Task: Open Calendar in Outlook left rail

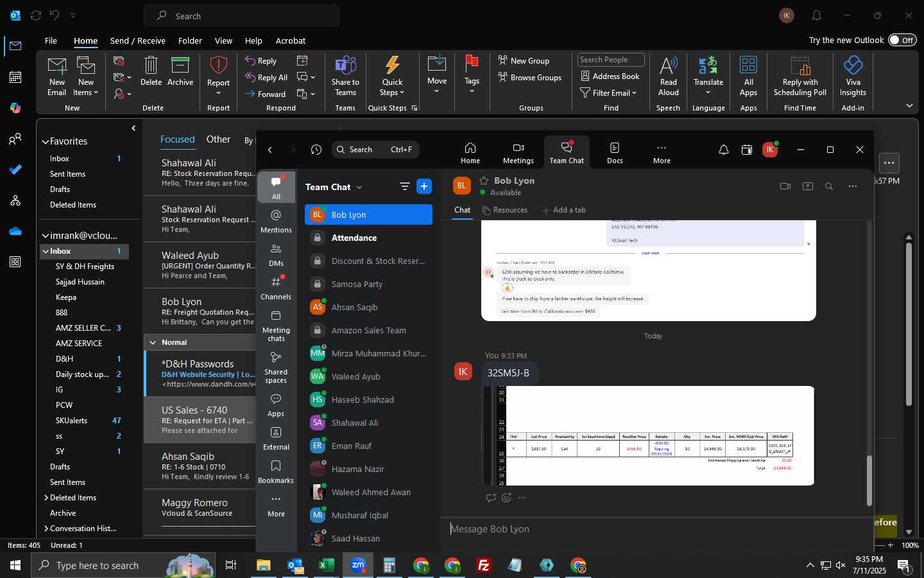Action: tap(15, 77)
